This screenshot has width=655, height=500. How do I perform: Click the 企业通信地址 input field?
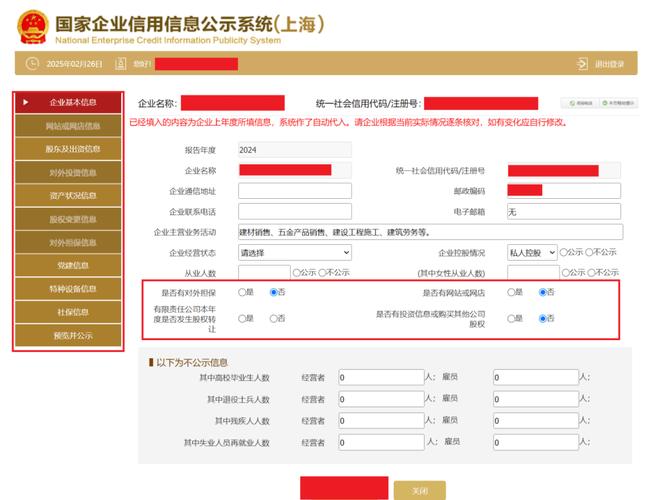[x=295, y=191]
